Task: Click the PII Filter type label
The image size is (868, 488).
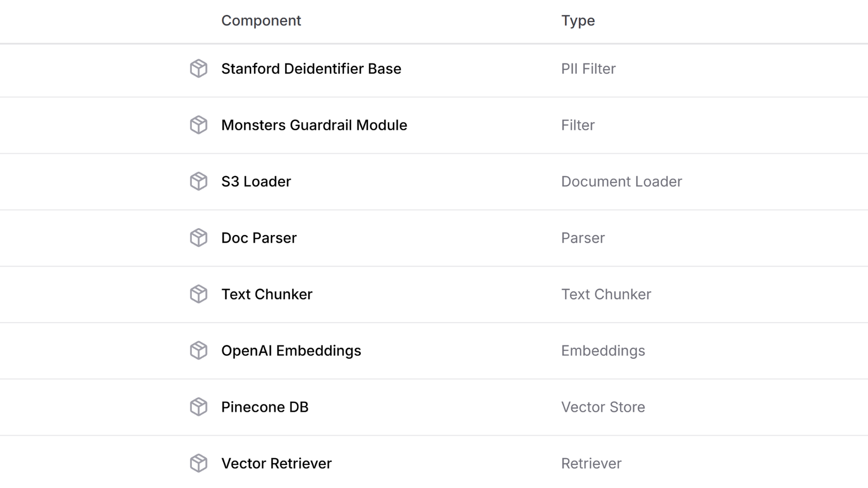Action: click(588, 69)
